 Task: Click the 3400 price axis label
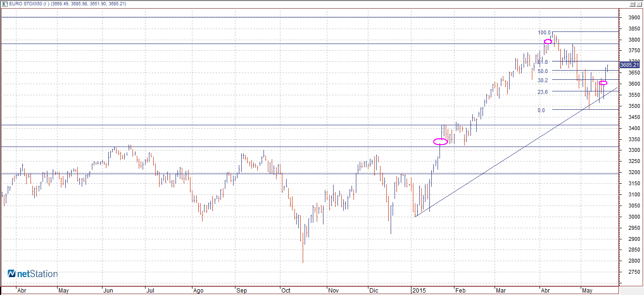coord(633,129)
